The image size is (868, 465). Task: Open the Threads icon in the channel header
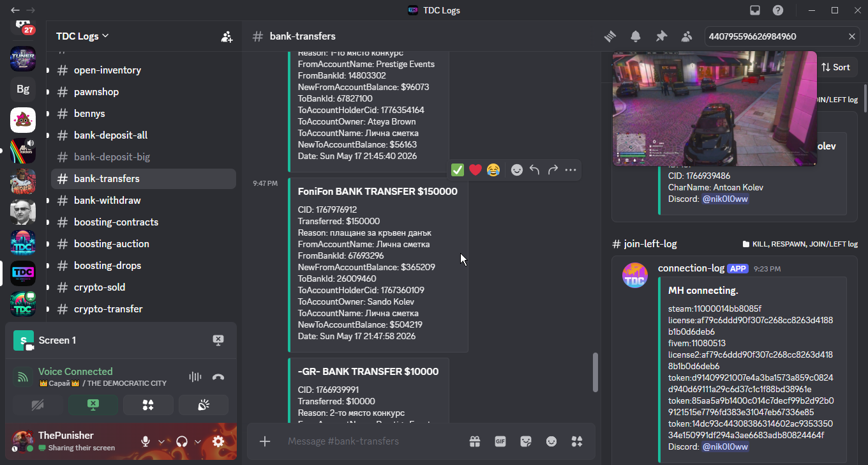610,36
